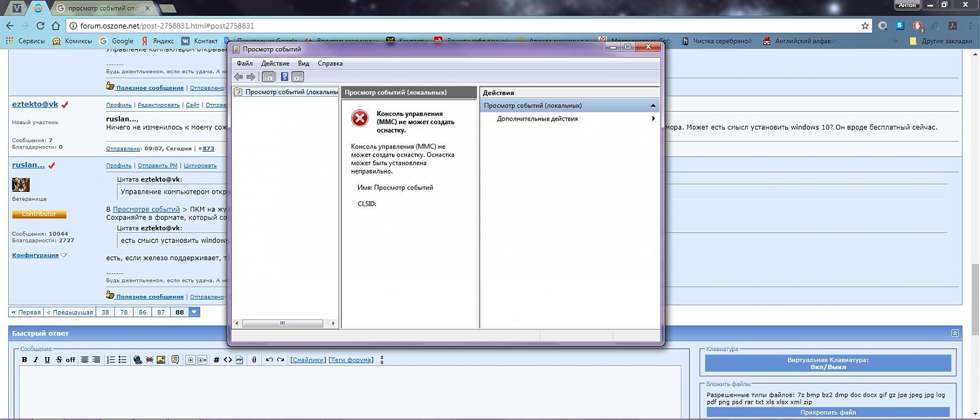This screenshot has height=420, width=980.
Task: Click the insert image icon in editor
Action: point(161,360)
